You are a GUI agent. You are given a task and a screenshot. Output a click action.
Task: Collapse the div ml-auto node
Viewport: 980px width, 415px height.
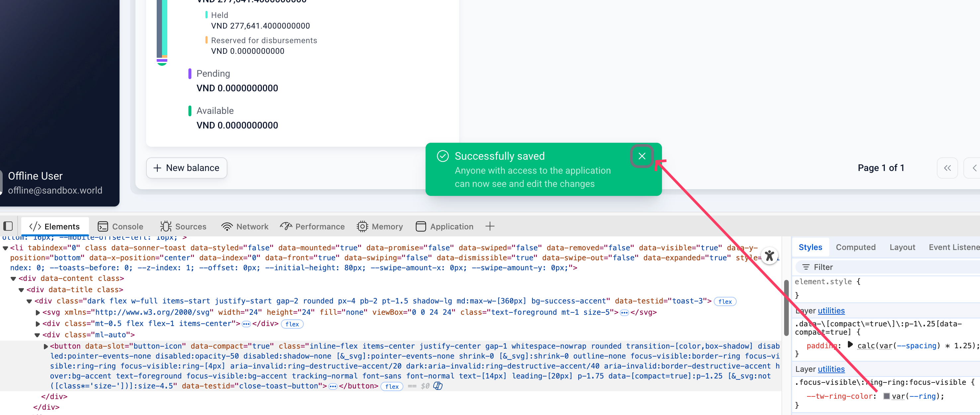[x=37, y=335]
